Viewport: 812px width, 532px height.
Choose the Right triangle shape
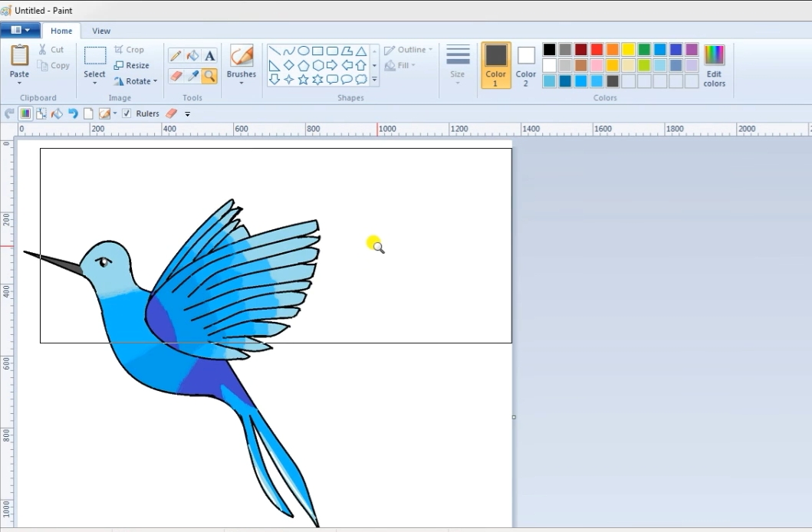pyautogui.click(x=275, y=65)
